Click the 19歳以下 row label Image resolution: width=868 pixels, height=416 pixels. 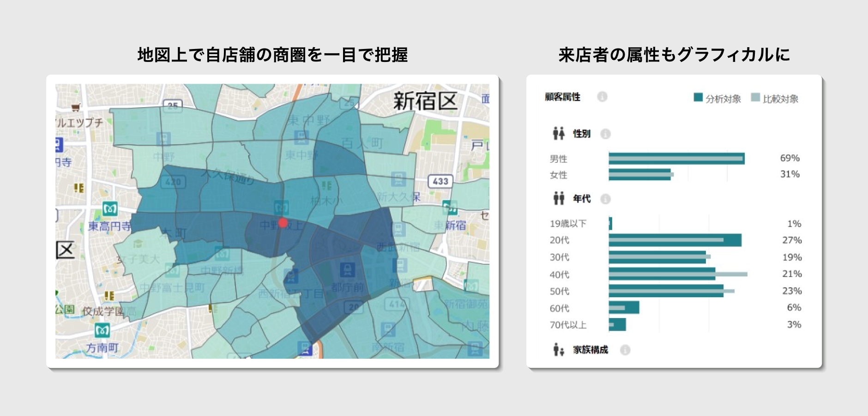(x=568, y=224)
